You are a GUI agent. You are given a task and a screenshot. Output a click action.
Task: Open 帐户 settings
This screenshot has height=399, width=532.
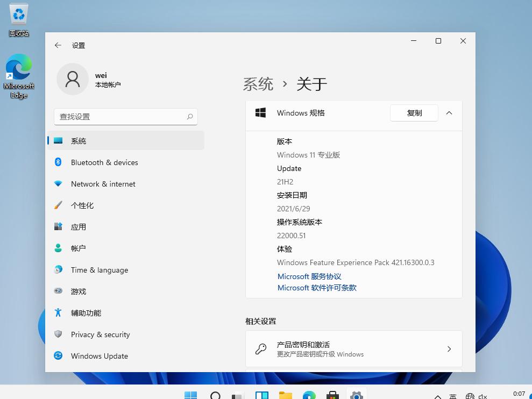point(126,248)
